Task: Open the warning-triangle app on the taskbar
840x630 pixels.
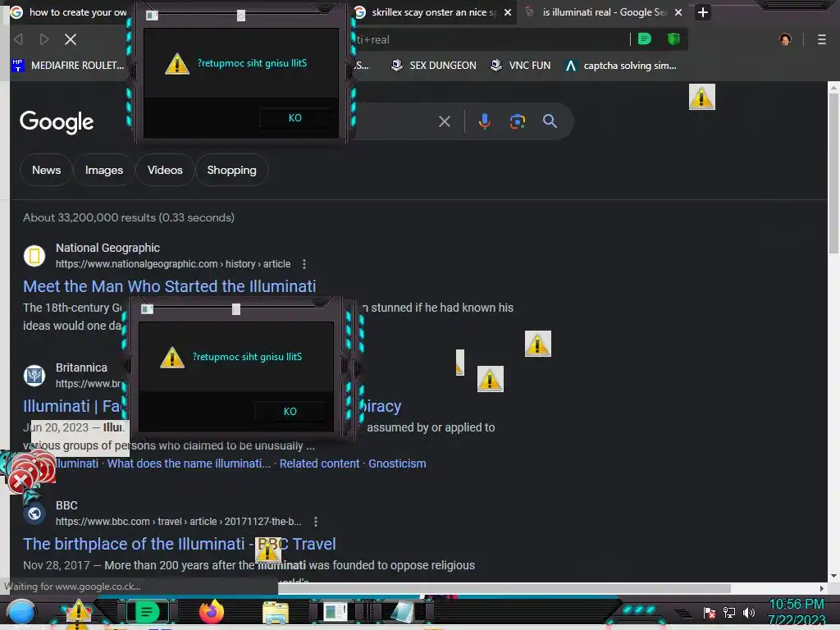Action: pos(78,612)
